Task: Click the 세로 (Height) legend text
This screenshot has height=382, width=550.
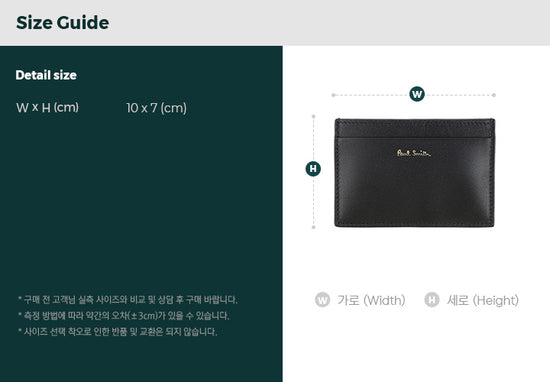Action: click(x=483, y=300)
